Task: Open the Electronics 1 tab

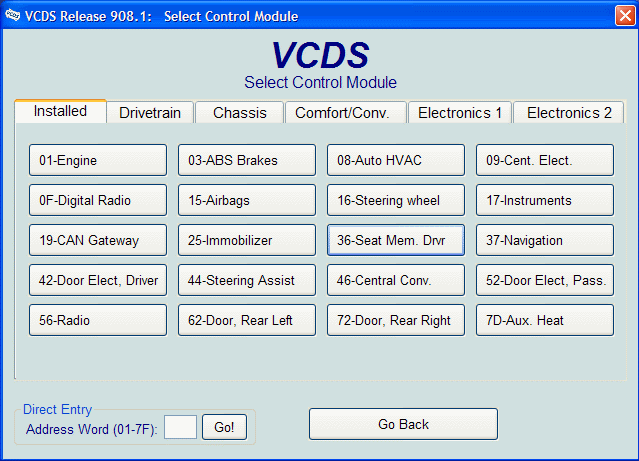Action: 460,112
